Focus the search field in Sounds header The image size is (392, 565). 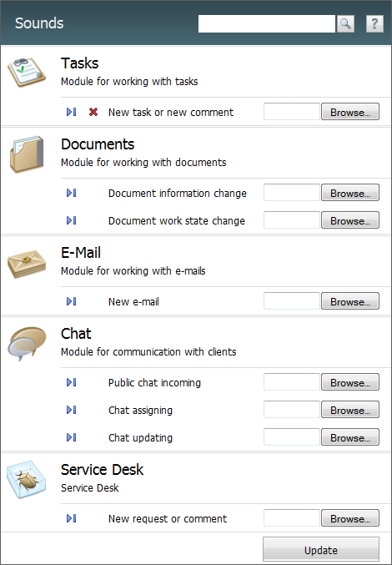pyautogui.click(x=267, y=23)
